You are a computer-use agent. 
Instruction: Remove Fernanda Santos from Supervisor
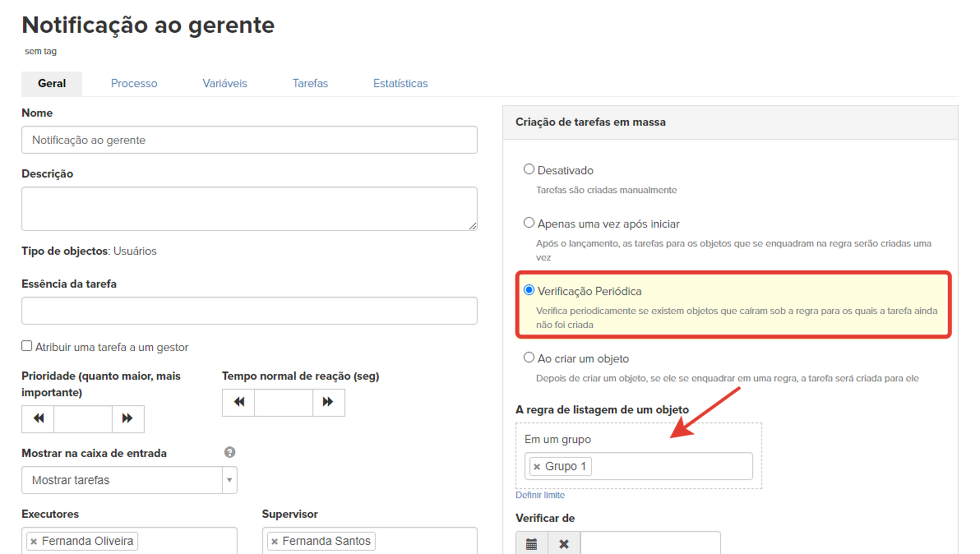[275, 542]
